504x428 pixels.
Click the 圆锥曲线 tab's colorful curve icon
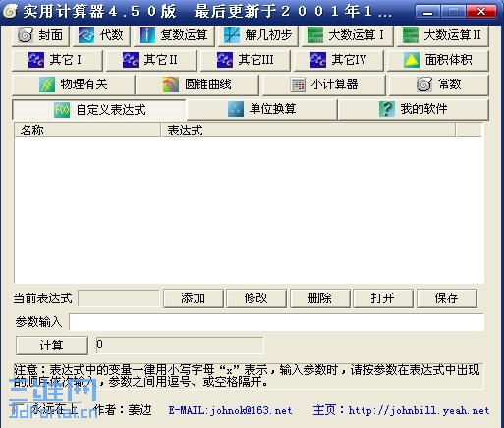pyautogui.click(x=171, y=84)
